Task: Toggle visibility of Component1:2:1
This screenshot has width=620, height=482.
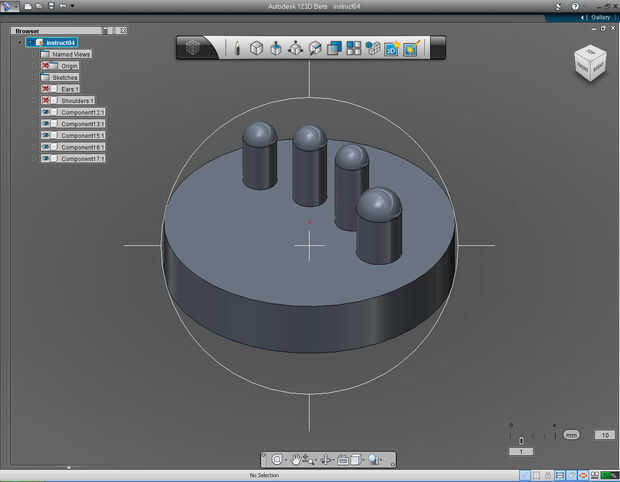Action: tap(46, 112)
